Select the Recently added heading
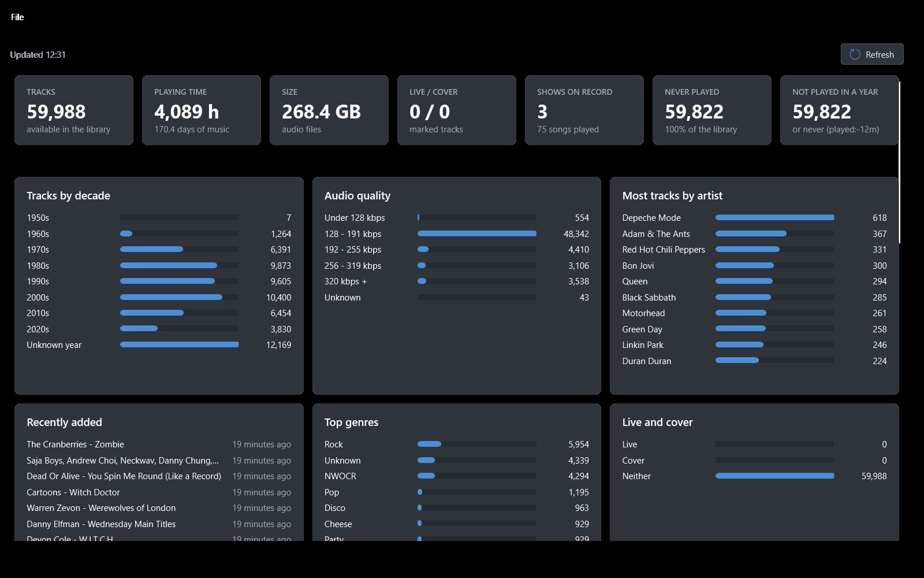Image resolution: width=924 pixels, height=578 pixels. (x=64, y=423)
